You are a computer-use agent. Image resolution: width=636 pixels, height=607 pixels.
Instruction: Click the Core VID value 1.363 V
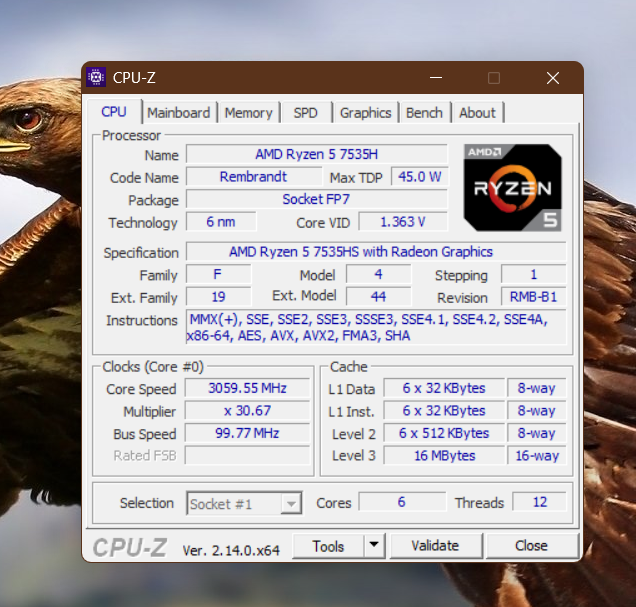tap(403, 222)
